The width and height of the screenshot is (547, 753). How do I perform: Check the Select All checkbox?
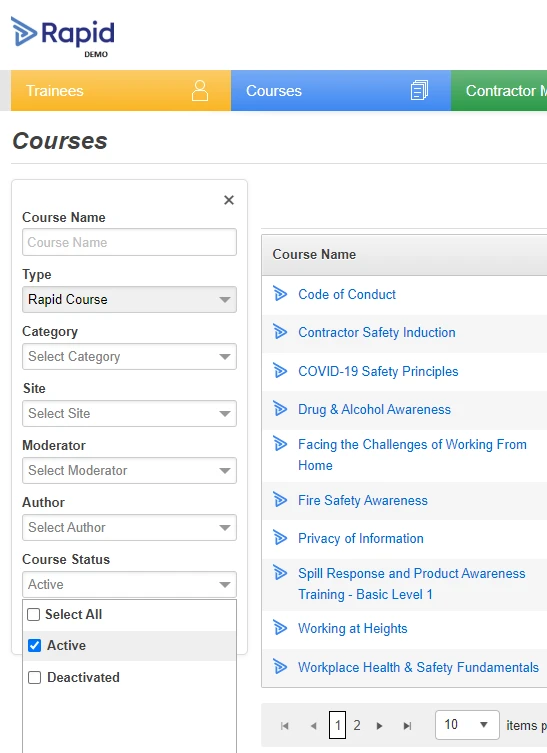tap(34, 615)
